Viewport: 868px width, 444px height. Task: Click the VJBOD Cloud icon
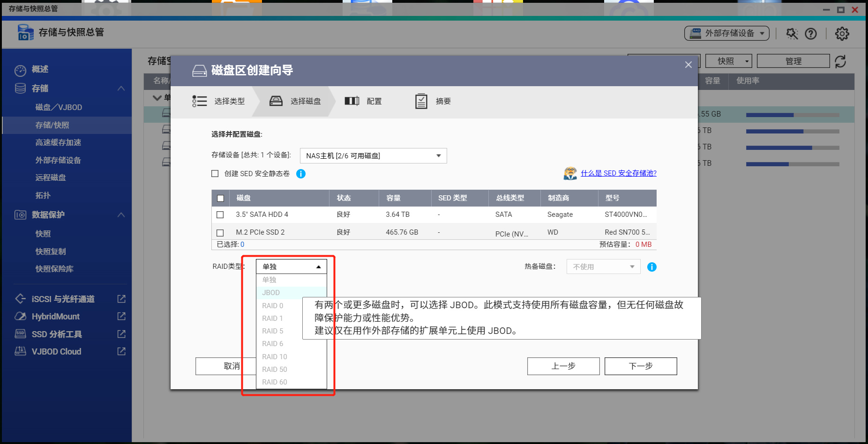pyautogui.click(x=20, y=351)
